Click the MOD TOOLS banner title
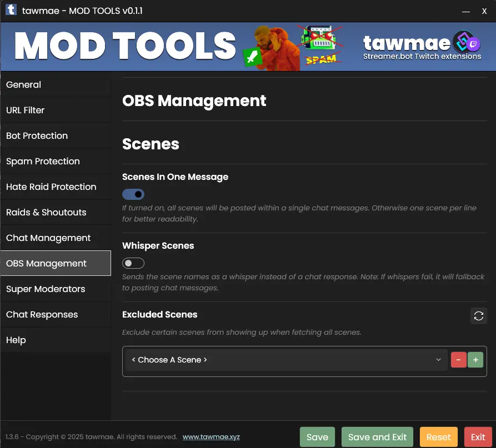Image resolution: width=496 pixels, height=448 pixels. coord(126,46)
